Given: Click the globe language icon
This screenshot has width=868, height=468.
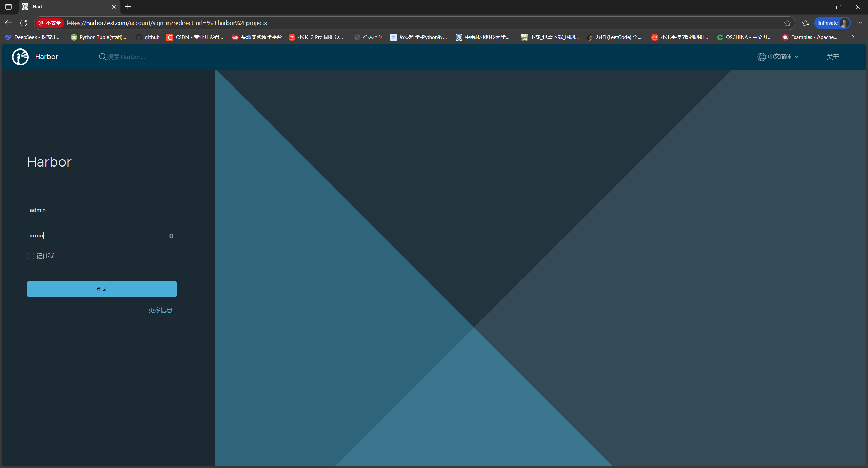Looking at the screenshot, I should (762, 57).
